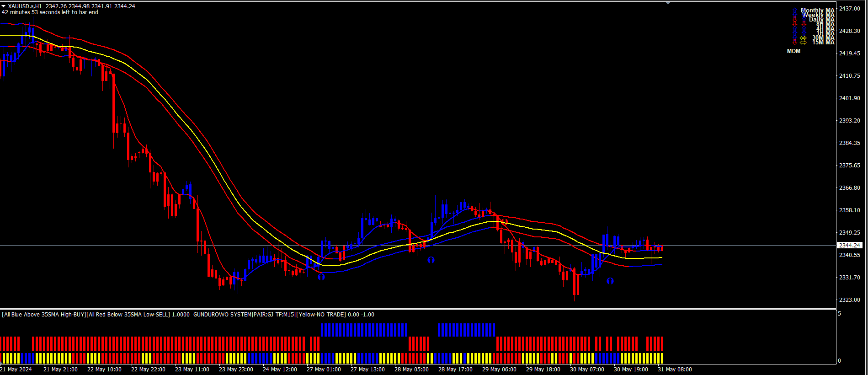Click the high price value 2344.98

[79, 6]
